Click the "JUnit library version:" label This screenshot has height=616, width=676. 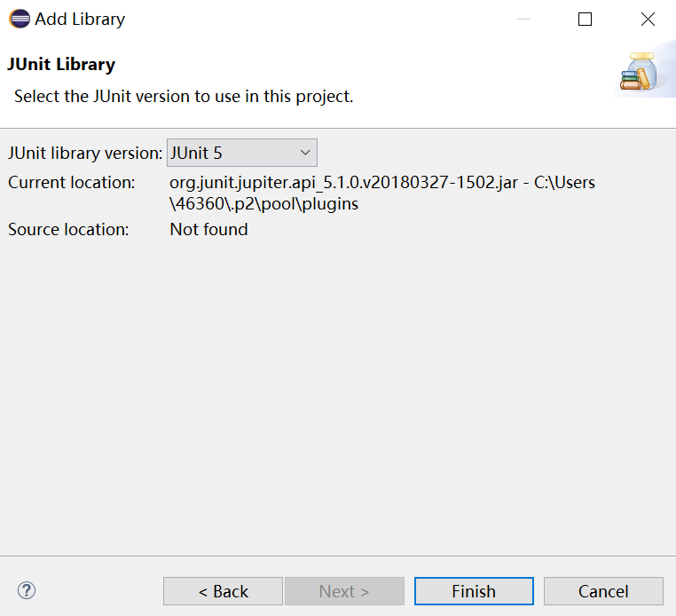(x=85, y=153)
